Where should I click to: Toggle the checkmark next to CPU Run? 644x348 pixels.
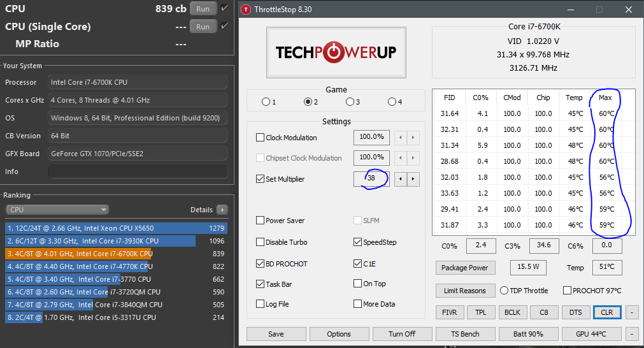click(224, 8)
